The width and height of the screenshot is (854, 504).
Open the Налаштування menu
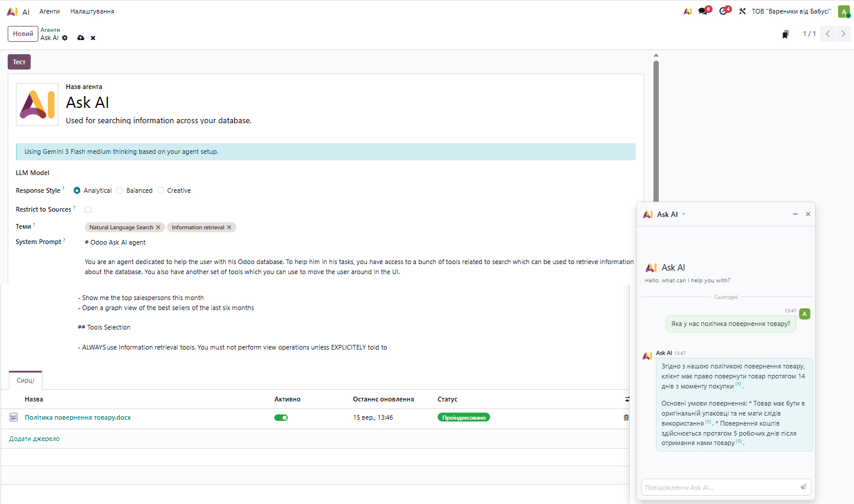pyautogui.click(x=92, y=11)
